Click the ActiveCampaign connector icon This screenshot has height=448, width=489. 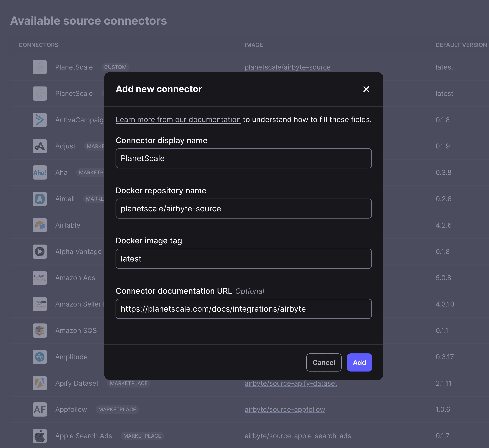tap(40, 120)
